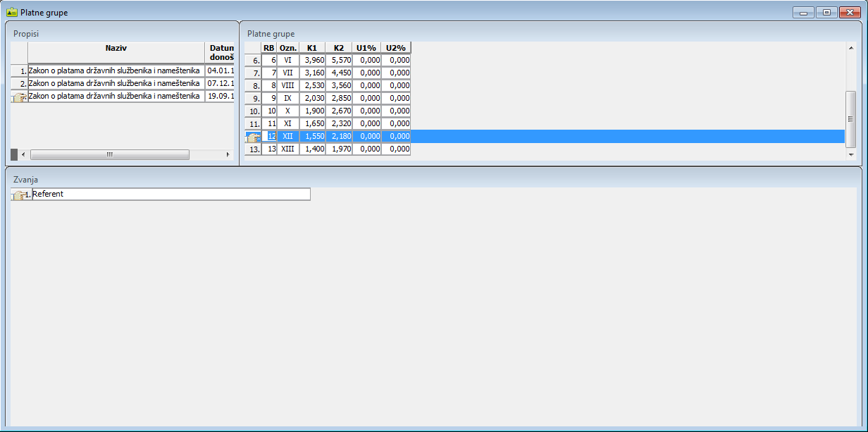Viewport: 868px width, 432px height.
Task: Select pay group row VIII
Action: pos(287,85)
